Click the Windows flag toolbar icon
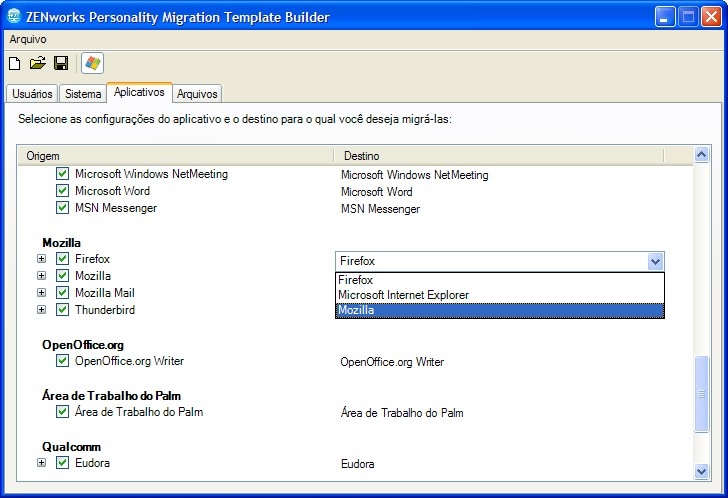Screen dimensions: 728x498 [92, 63]
